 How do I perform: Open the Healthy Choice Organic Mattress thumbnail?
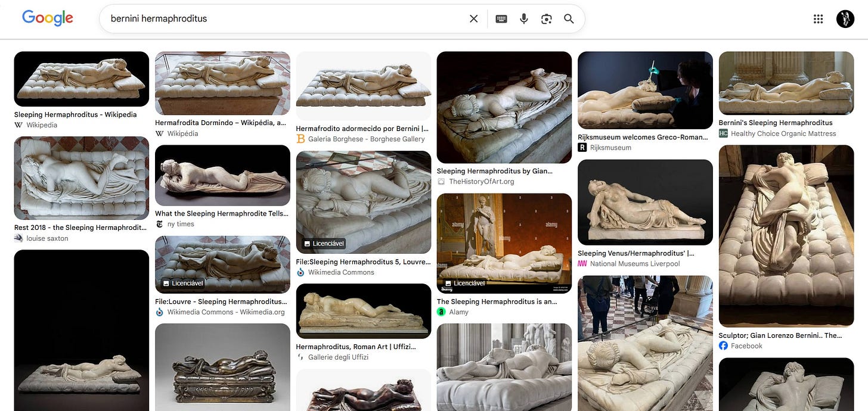[786, 83]
